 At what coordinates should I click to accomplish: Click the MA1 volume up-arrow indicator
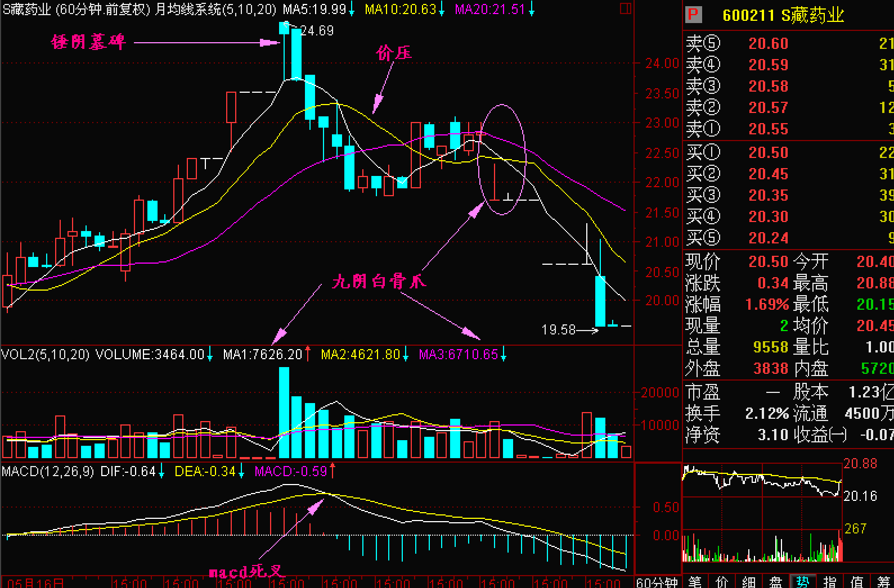coord(308,355)
